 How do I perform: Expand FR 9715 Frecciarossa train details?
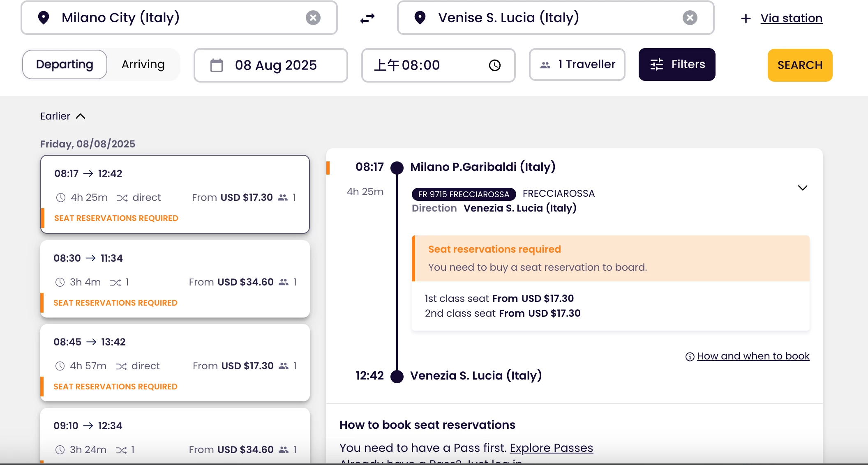pos(802,188)
